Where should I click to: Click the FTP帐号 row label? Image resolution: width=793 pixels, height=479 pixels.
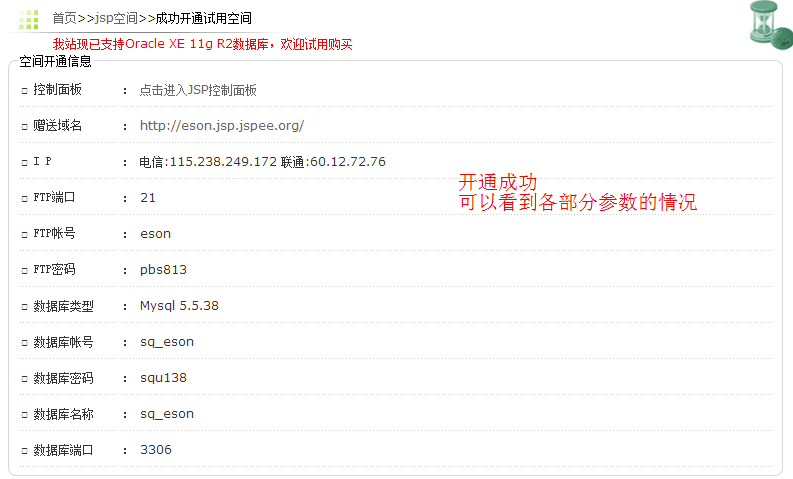point(54,233)
